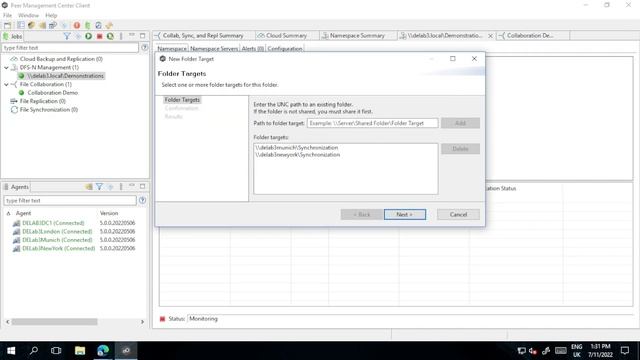Open Microsoft Edge from taskbar
Image resolution: width=640 pixels, height=360 pixels.
(x=103, y=351)
